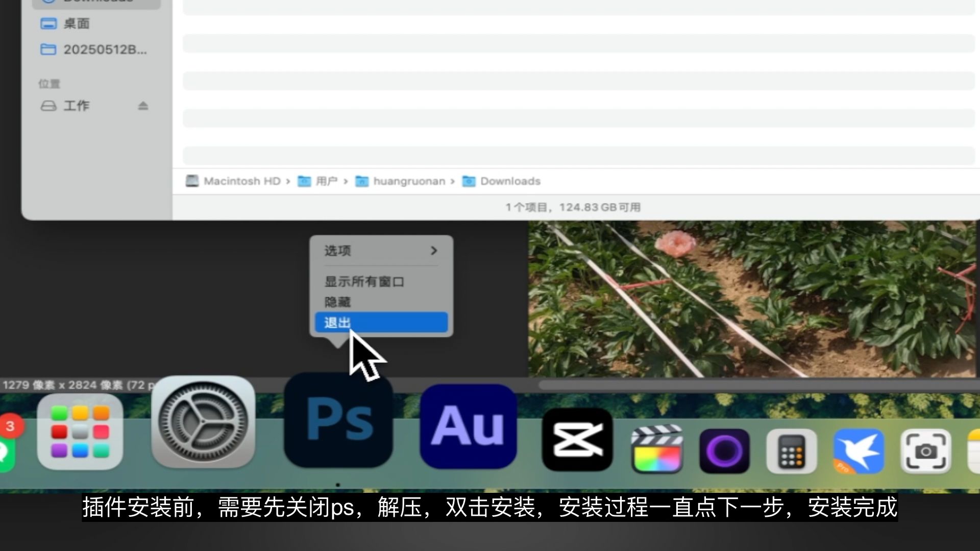Open System Settings gear icon

(203, 422)
